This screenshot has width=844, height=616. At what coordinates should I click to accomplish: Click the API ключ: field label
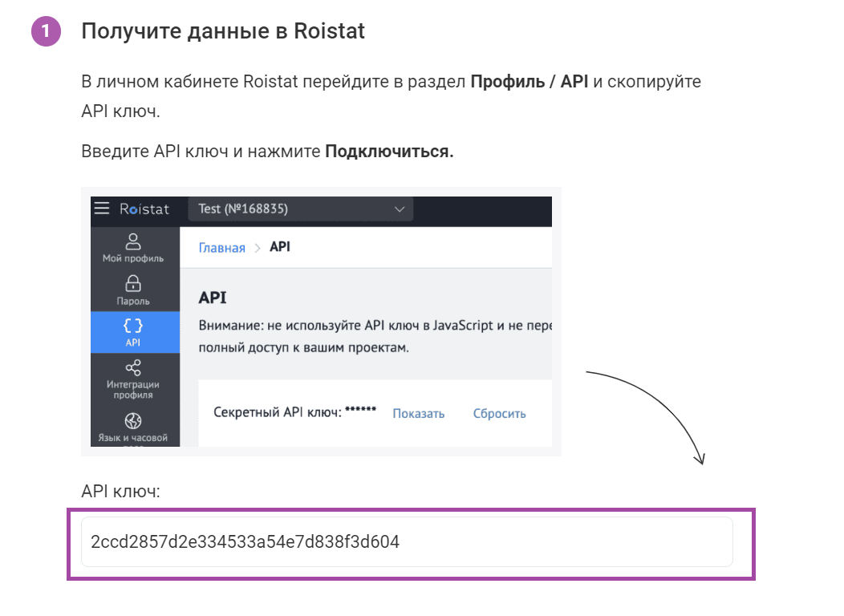coord(120,492)
